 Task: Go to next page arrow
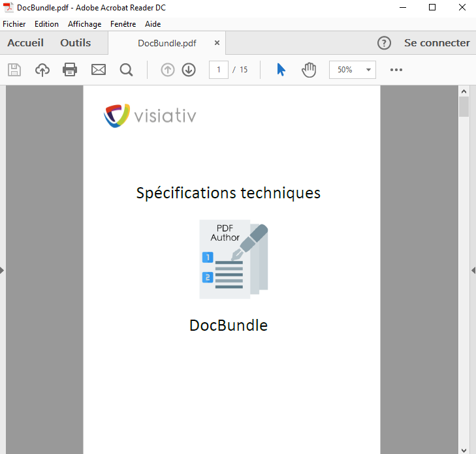pos(189,70)
